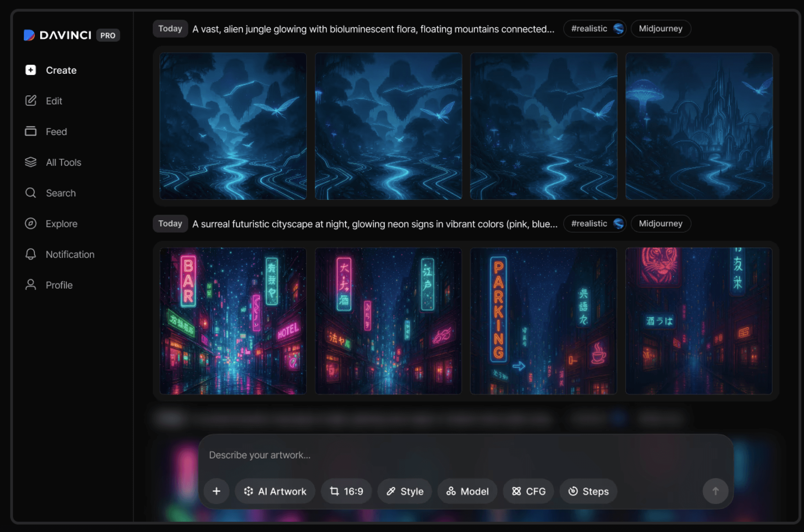Open the Explore compass icon
This screenshot has height=532, width=804.
[31, 224]
